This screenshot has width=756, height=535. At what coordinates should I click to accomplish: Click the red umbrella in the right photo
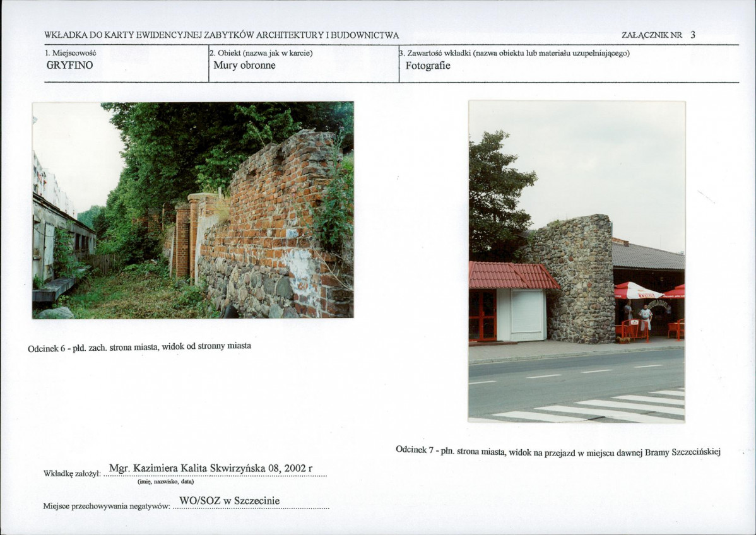pos(637,291)
